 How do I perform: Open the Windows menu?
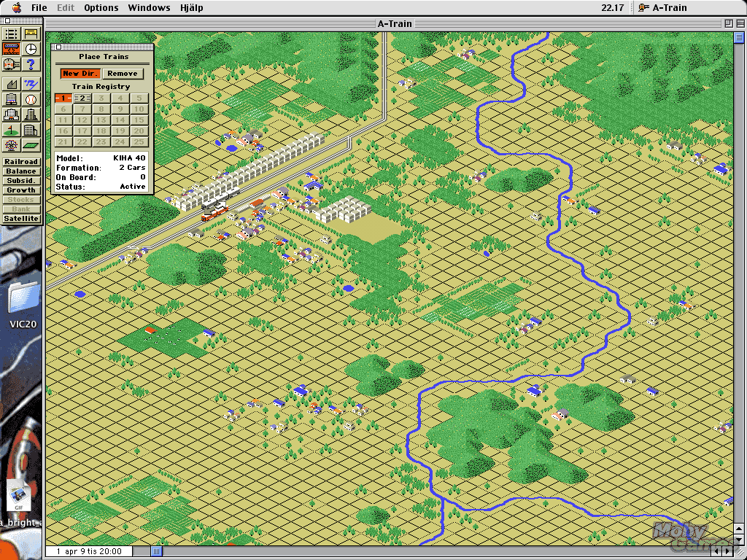[x=149, y=7]
